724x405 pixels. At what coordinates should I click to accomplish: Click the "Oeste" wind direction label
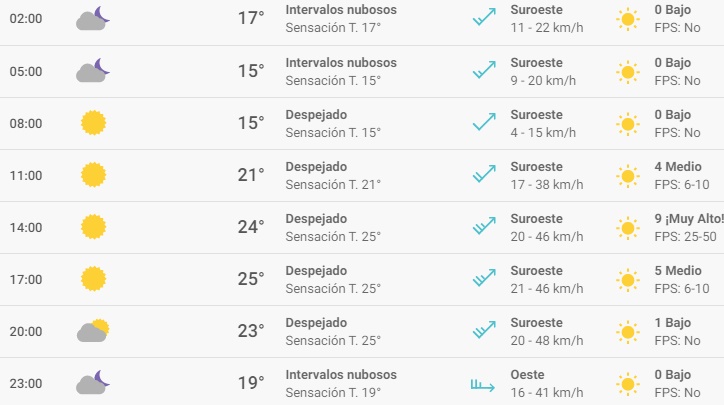tap(527, 375)
